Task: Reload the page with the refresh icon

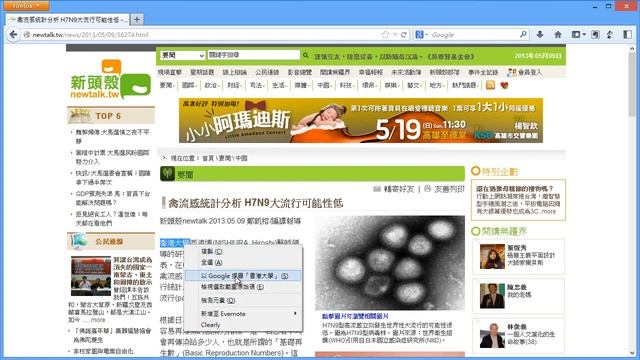Action: 404,35
